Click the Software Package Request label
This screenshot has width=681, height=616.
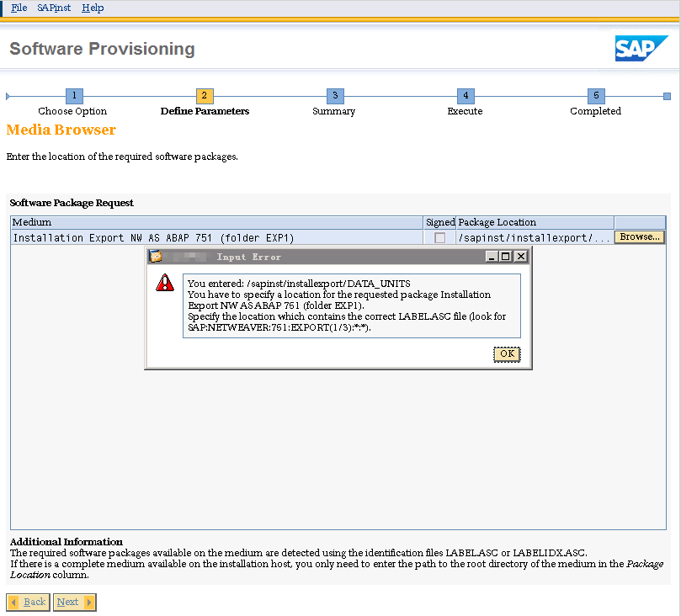point(72,203)
